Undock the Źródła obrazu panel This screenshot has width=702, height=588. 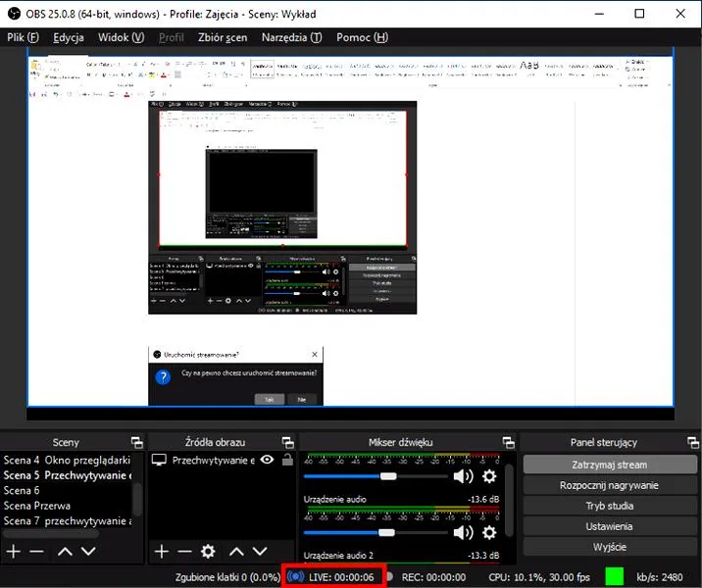point(288,443)
